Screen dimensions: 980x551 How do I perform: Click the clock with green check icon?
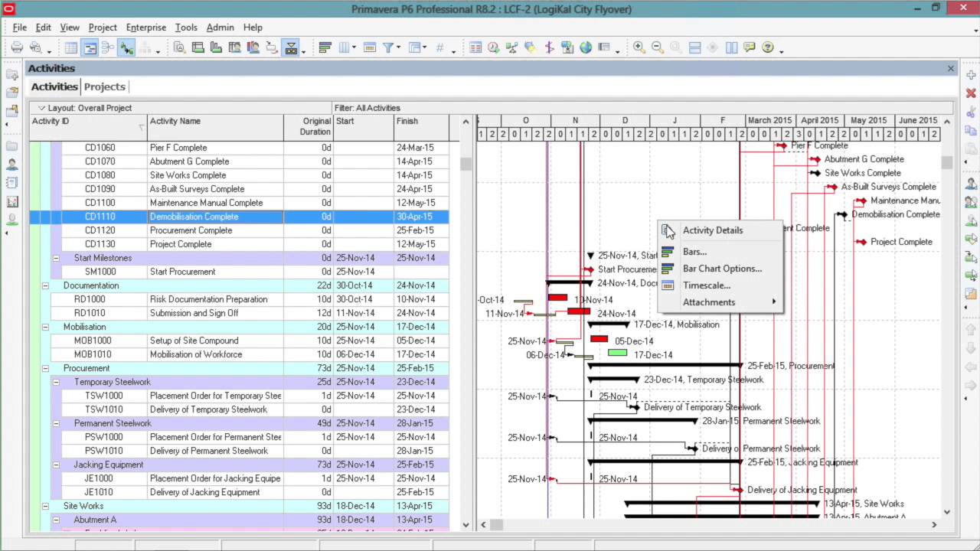point(494,47)
